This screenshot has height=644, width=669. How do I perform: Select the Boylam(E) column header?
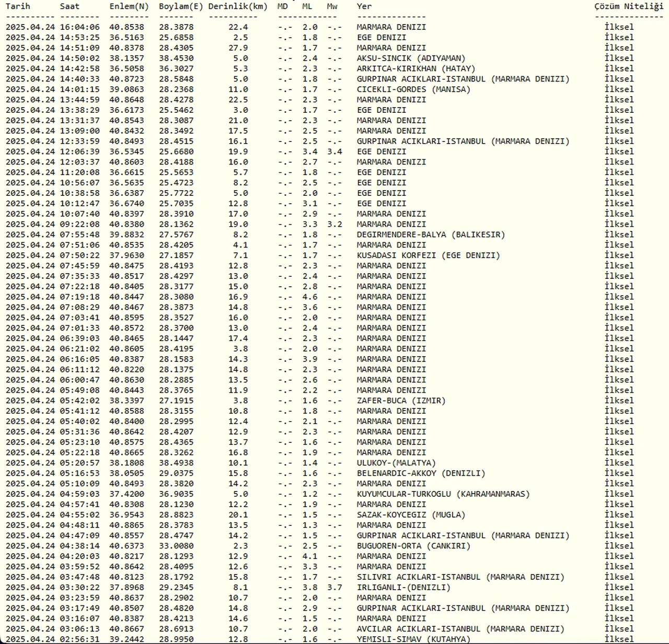181,6
